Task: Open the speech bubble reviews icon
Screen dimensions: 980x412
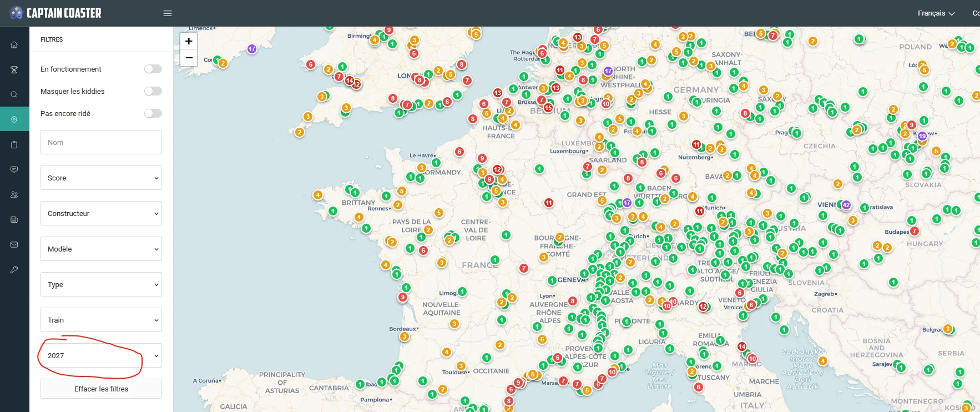Action: 14,169
